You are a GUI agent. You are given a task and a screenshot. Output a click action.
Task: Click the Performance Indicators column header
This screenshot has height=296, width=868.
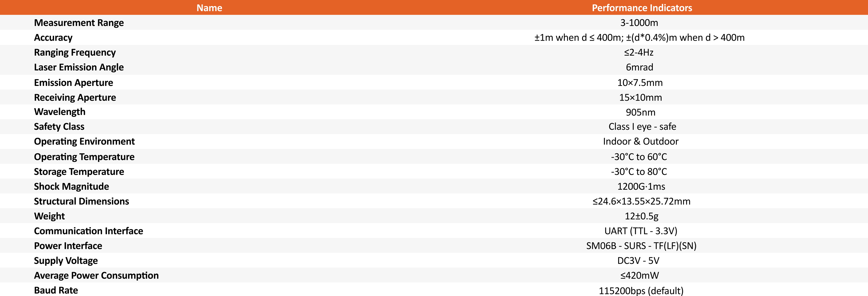pyautogui.click(x=642, y=8)
